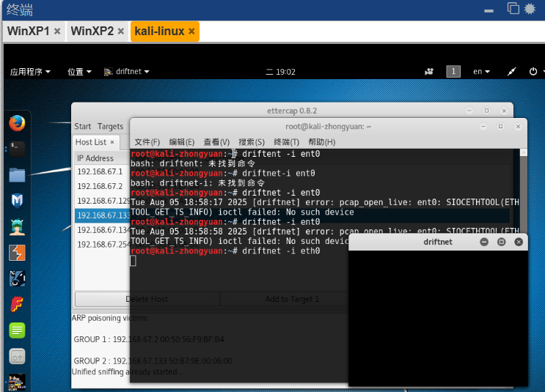545x392 pixels.
Task: Click the screen recorder camera icon in top panel
Action: [429, 72]
